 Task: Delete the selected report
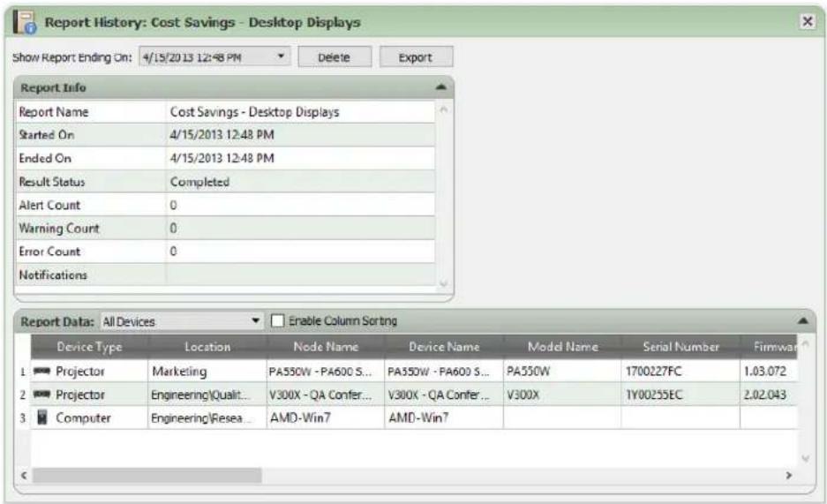(335, 57)
